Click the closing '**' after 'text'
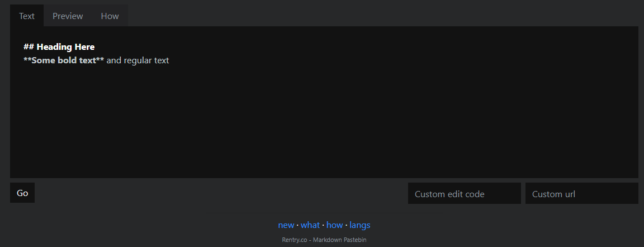The width and height of the screenshot is (644, 247). 100,60
